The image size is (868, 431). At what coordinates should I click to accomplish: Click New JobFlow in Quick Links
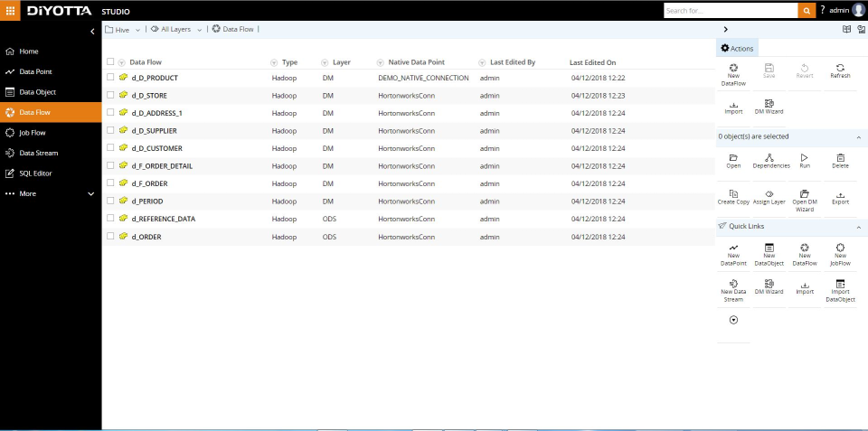click(x=840, y=255)
